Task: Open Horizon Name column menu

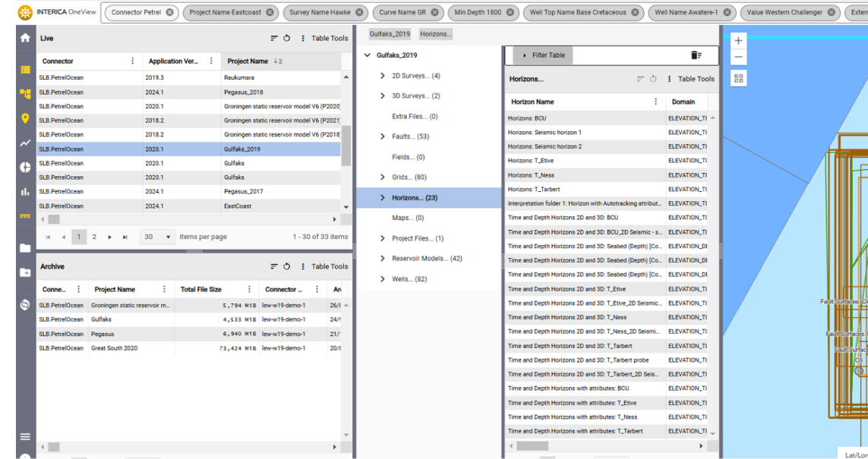Action: (656, 102)
